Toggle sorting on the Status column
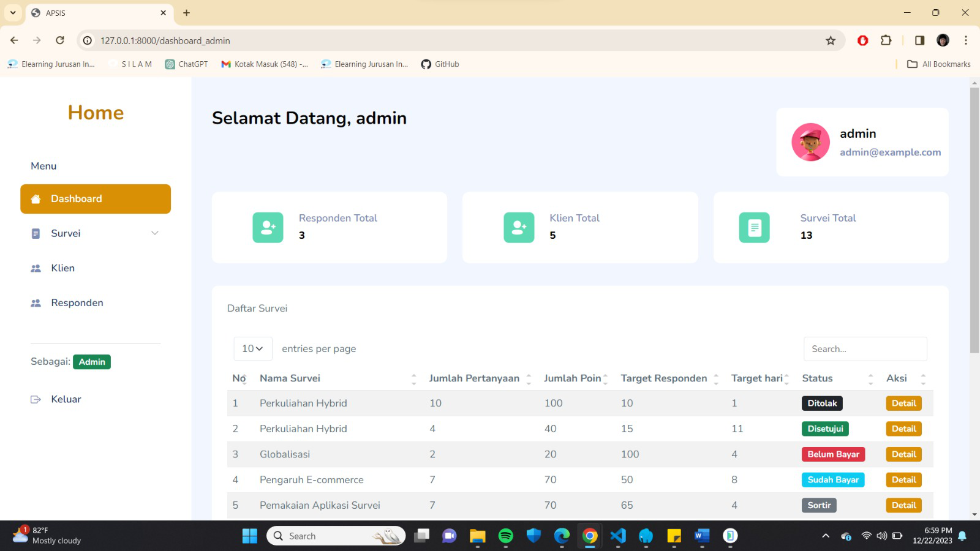The image size is (980, 551). click(x=871, y=378)
